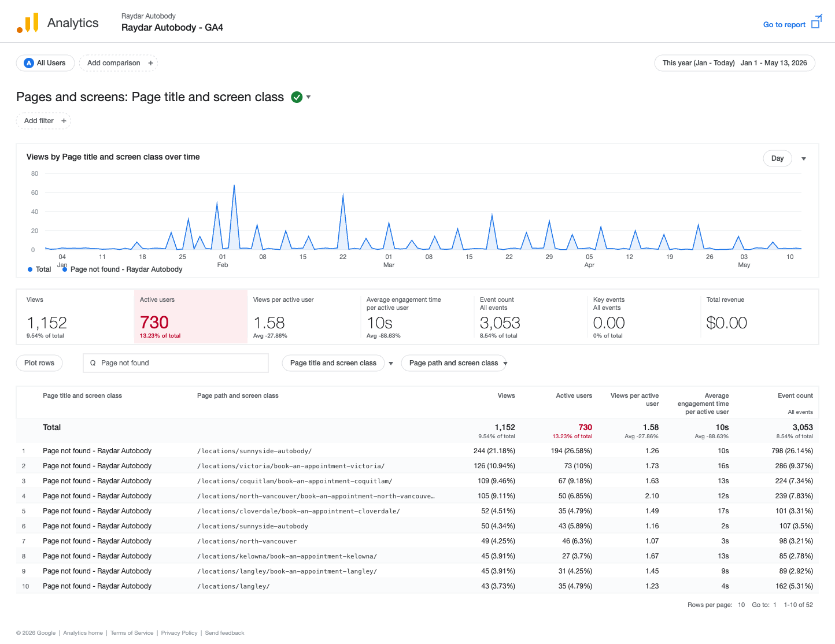This screenshot has width=835, height=644.
Task: Click the Go to page number field
Action: point(775,605)
